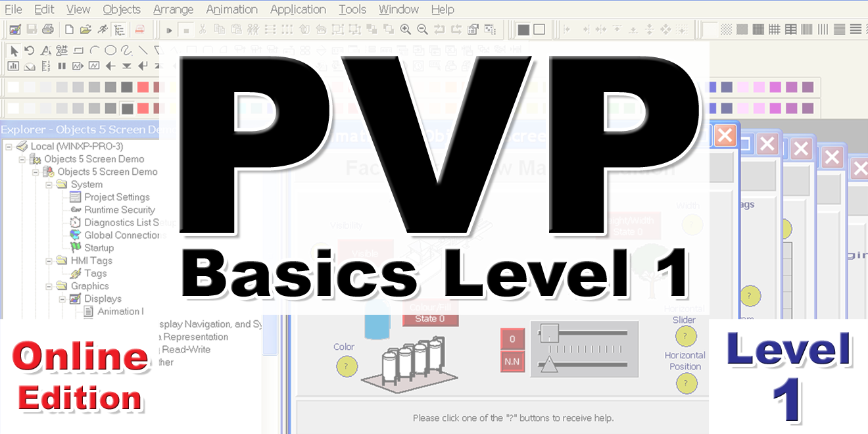Click the New document icon
This screenshot has width=868, height=434.
point(69,30)
